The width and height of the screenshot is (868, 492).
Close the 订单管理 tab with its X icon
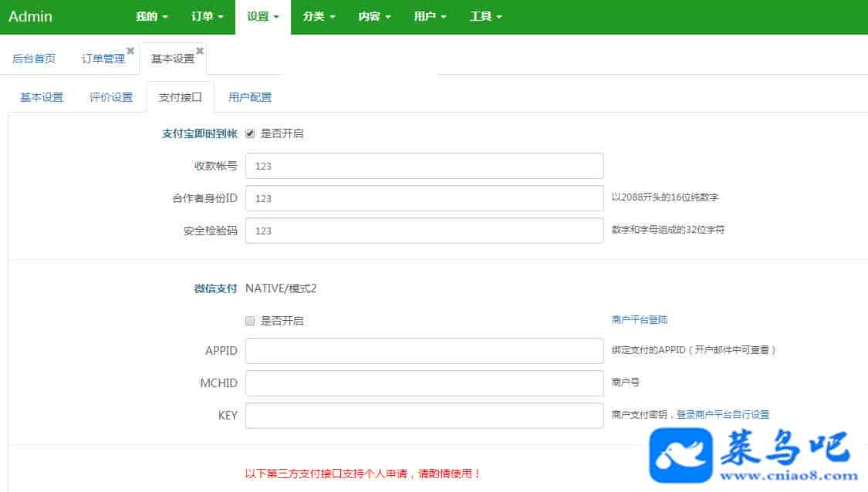tap(130, 51)
